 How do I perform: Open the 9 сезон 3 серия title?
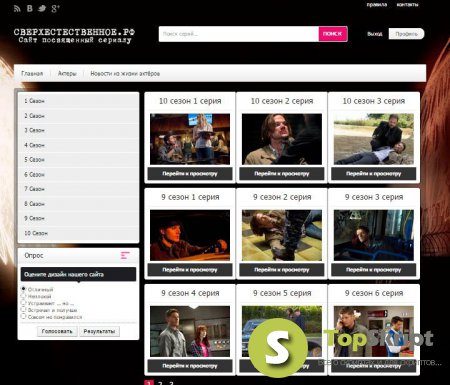tap(374, 197)
